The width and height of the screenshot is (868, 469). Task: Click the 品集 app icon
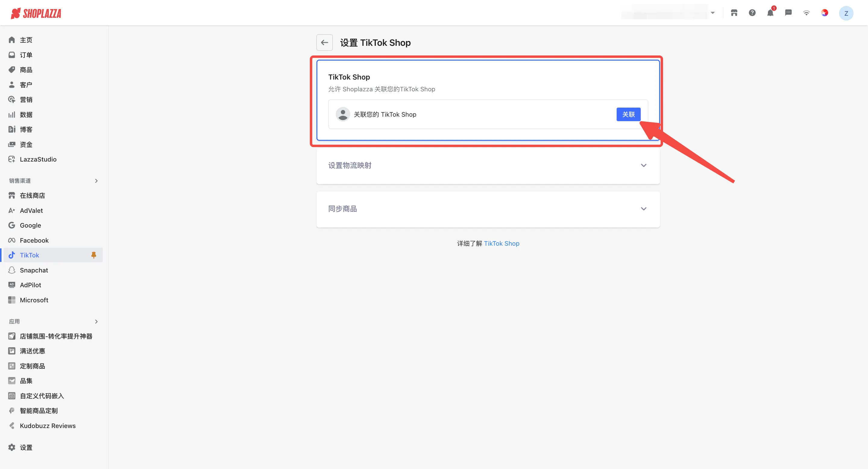[x=12, y=381]
